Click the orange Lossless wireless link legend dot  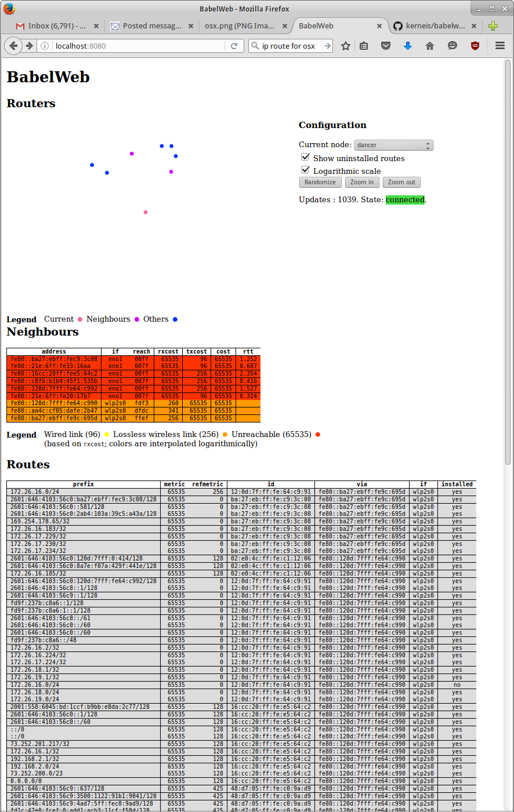[x=225, y=435]
